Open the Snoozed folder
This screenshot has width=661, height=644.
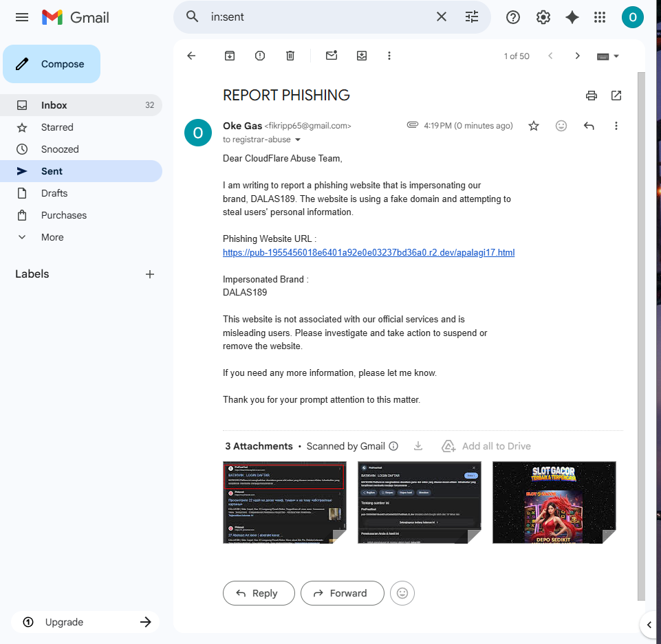[81, 149]
